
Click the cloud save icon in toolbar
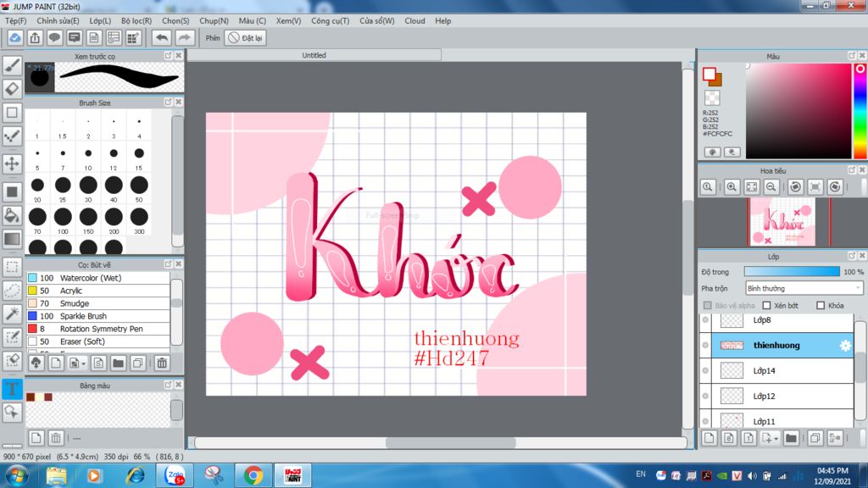(15, 37)
